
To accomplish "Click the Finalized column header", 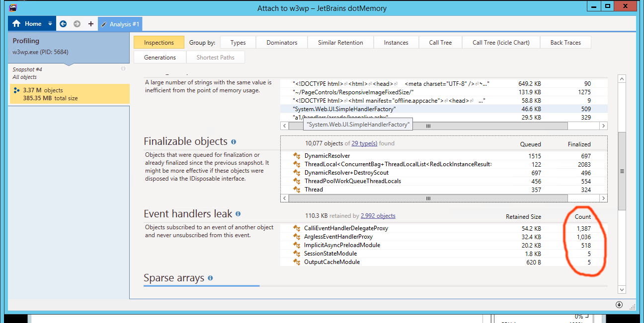I will pos(579,144).
